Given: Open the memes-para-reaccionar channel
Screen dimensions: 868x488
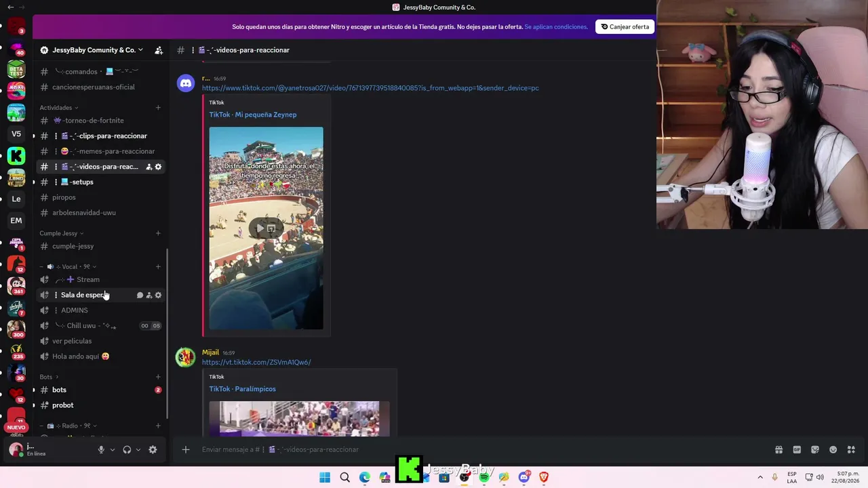Looking at the screenshot, I should click(x=100, y=151).
